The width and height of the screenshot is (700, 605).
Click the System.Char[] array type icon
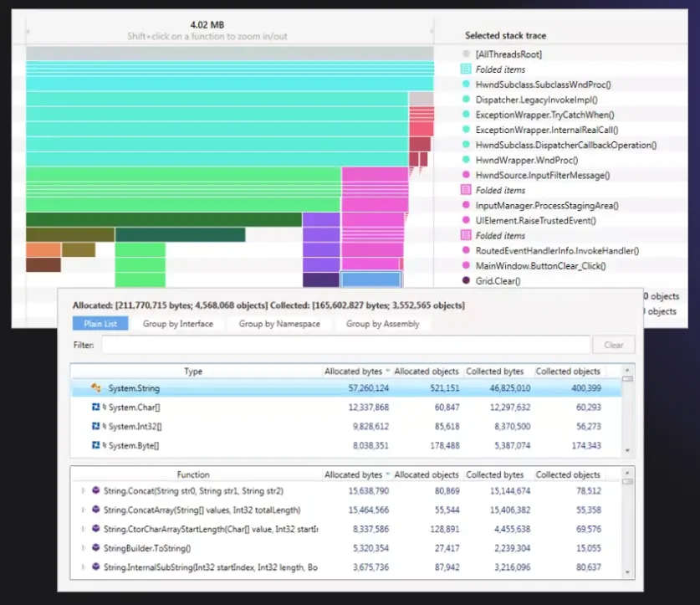[x=96, y=408]
